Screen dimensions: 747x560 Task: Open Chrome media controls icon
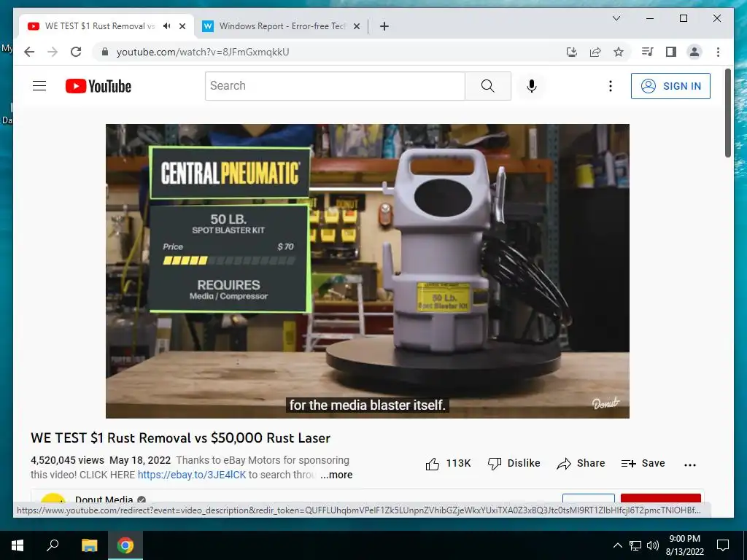[x=648, y=52]
